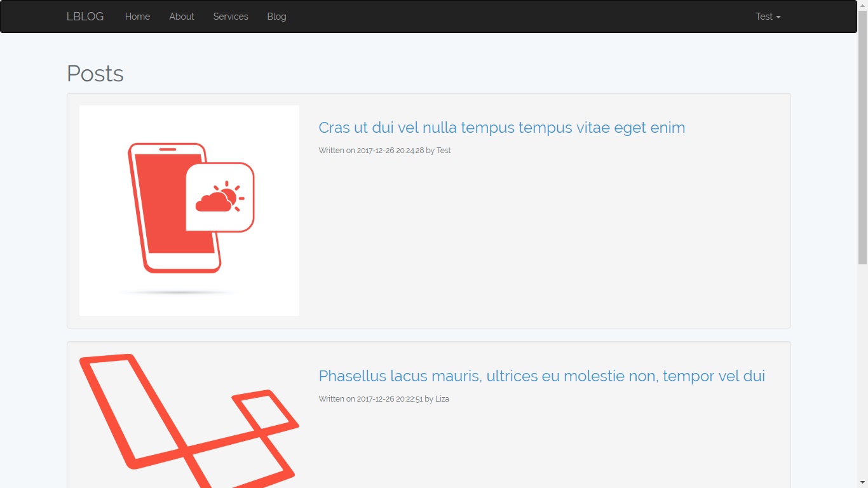Click the Posts page heading
The height and width of the screenshot is (488, 868).
point(95,74)
